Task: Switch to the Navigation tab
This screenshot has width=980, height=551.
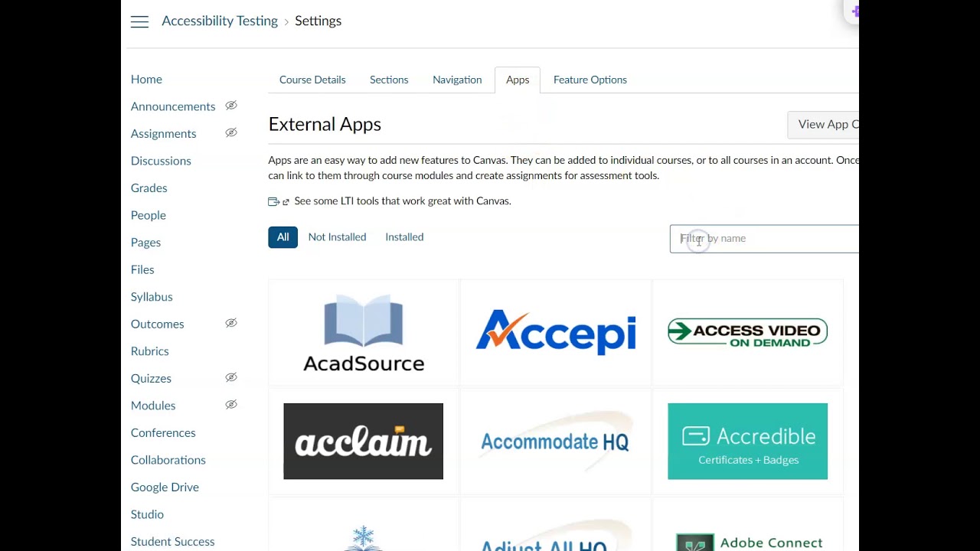Action: [x=457, y=80]
